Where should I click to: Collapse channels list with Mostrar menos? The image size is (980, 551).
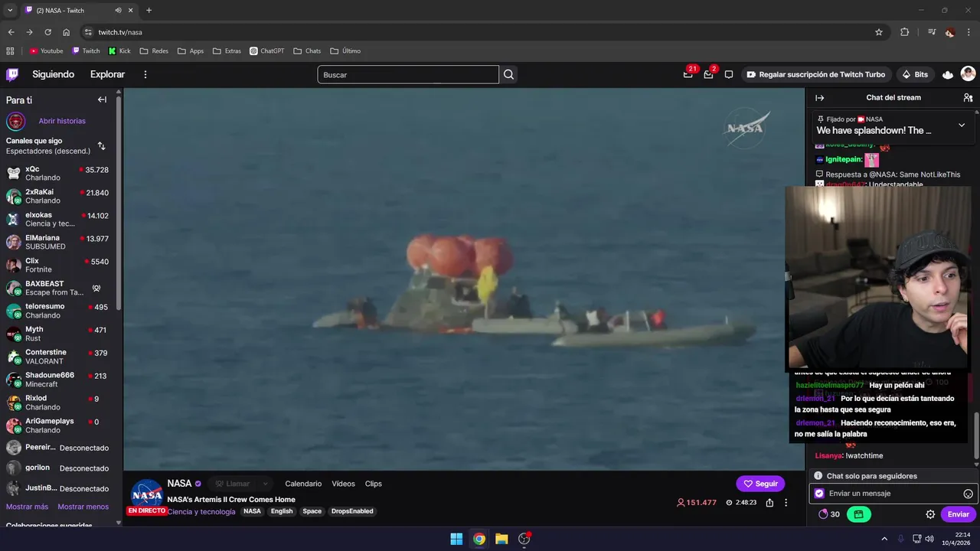click(x=83, y=507)
